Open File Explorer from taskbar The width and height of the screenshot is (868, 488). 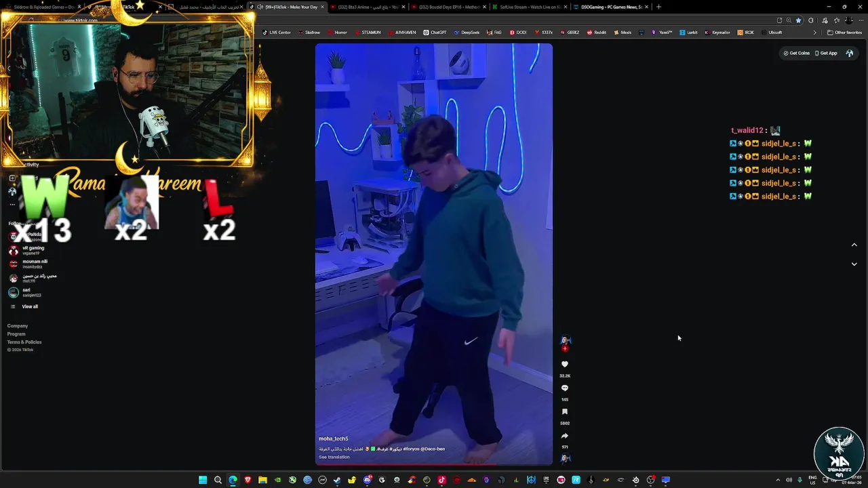262,480
